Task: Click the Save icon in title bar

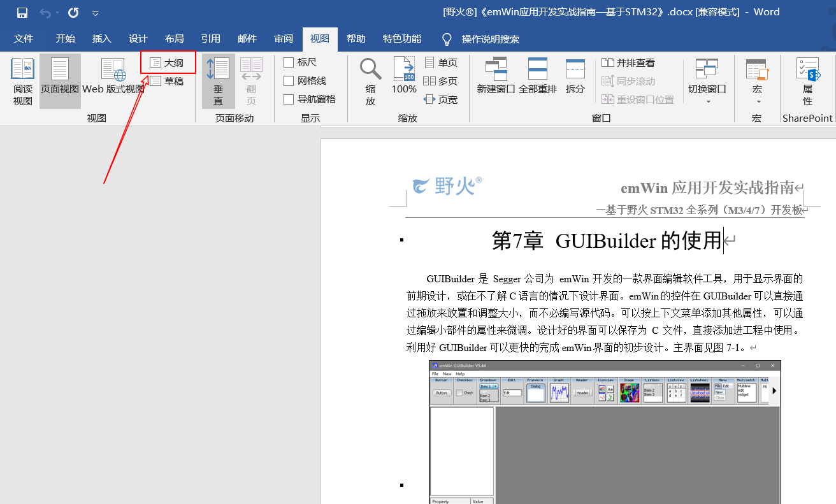Action: click(22, 13)
